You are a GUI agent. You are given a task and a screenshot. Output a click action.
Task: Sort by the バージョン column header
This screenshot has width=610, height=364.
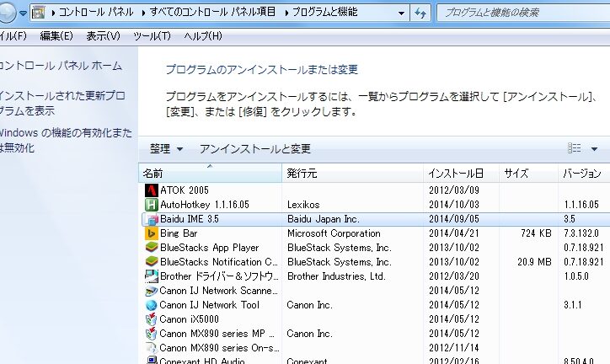tap(585, 173)
